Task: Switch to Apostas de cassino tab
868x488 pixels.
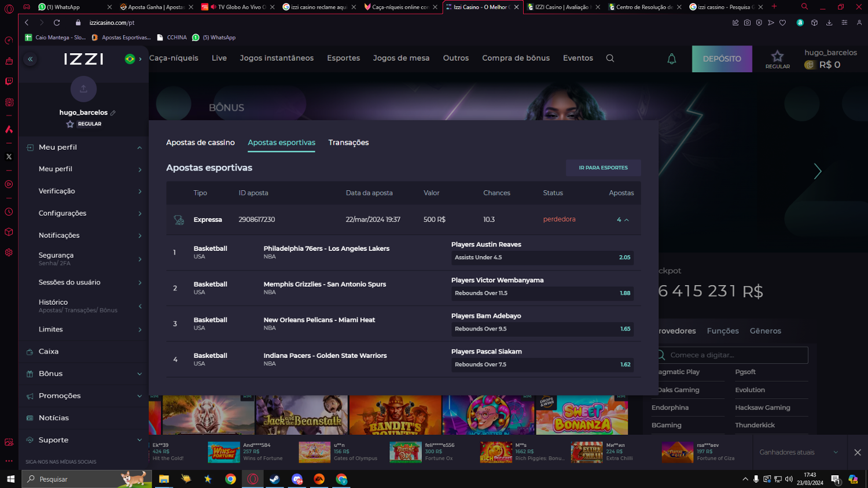Action: 200,143
